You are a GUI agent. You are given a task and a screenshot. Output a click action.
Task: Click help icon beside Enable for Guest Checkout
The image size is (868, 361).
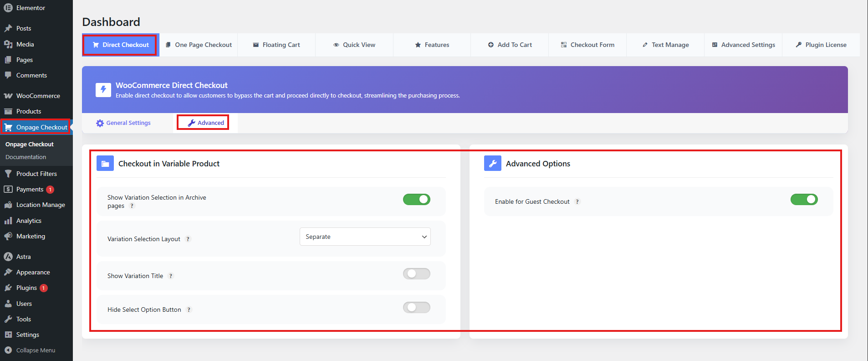[577, 201]
